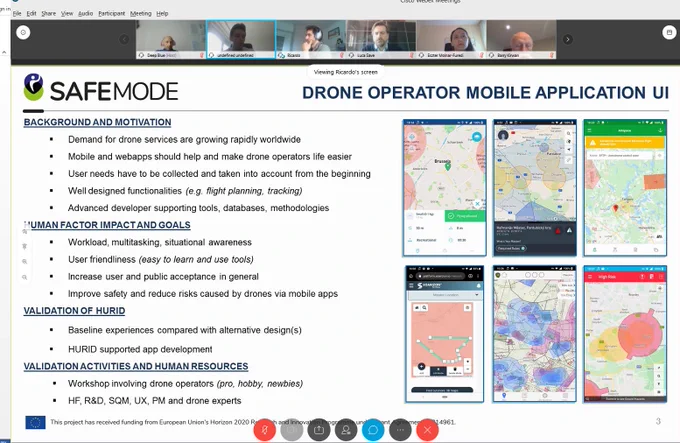Click the BACKGROUND AND MOTIVATION heading

point(97,122)
